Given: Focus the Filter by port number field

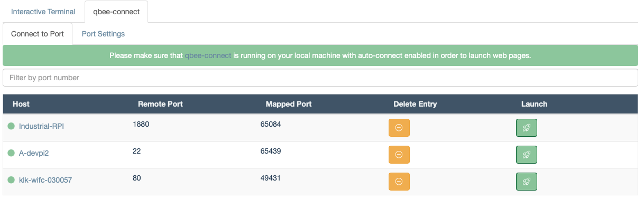Looking at the screenshot, I should [x=320, y=78].
